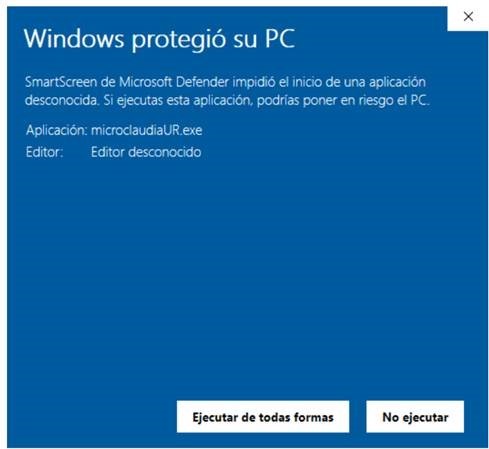
Task: Click the Aplicación: label
Action: (56, 130)
